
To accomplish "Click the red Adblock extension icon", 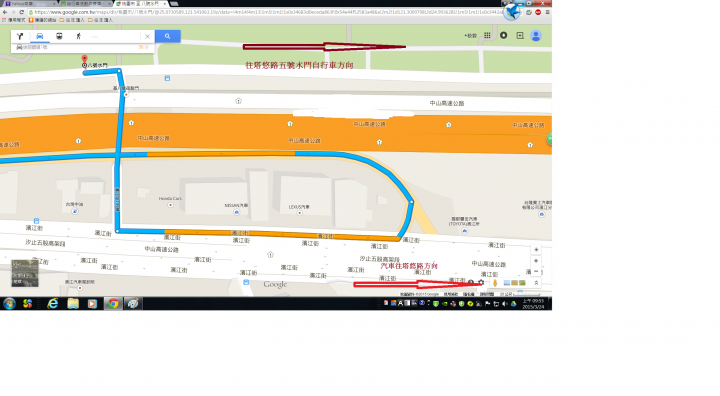I will [x=538, y=12].
